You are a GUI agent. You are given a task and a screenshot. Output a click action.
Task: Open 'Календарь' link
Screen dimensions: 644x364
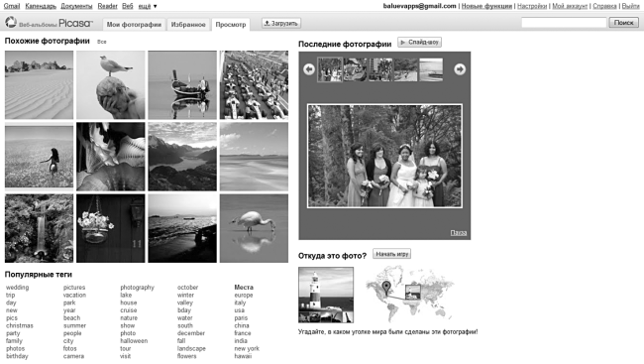[41, 6]
